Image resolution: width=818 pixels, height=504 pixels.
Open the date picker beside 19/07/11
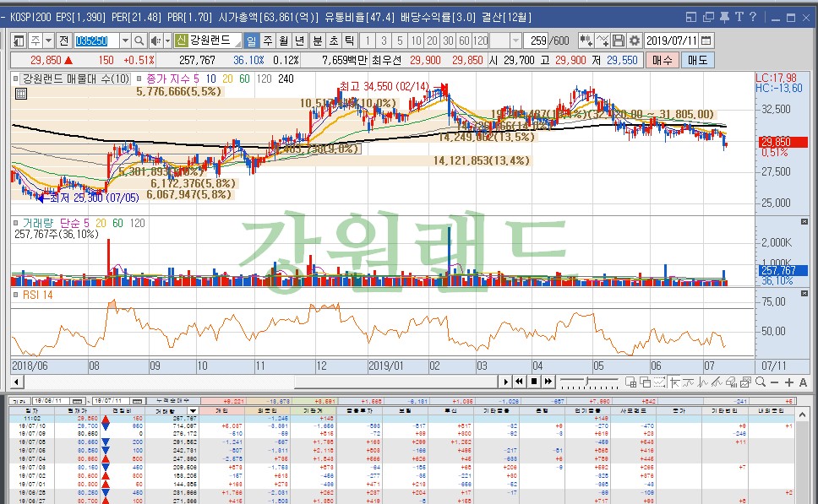click(137, 401)
